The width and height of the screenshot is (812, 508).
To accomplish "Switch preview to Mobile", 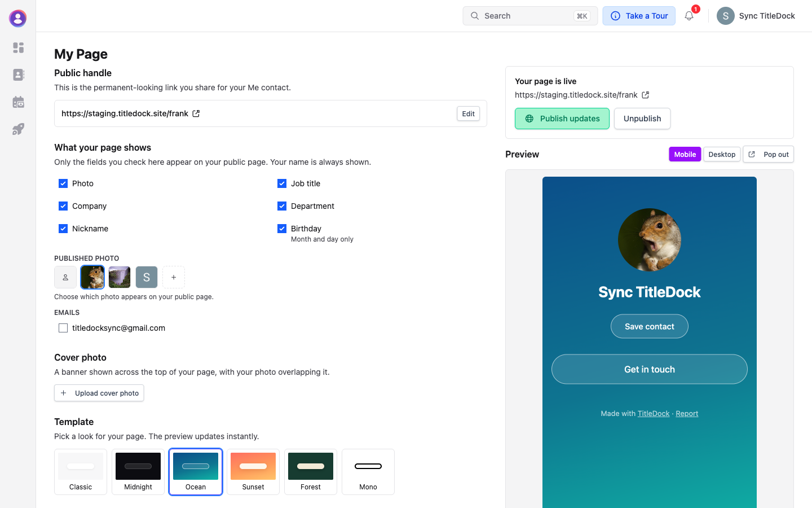I will coord(685,154).
